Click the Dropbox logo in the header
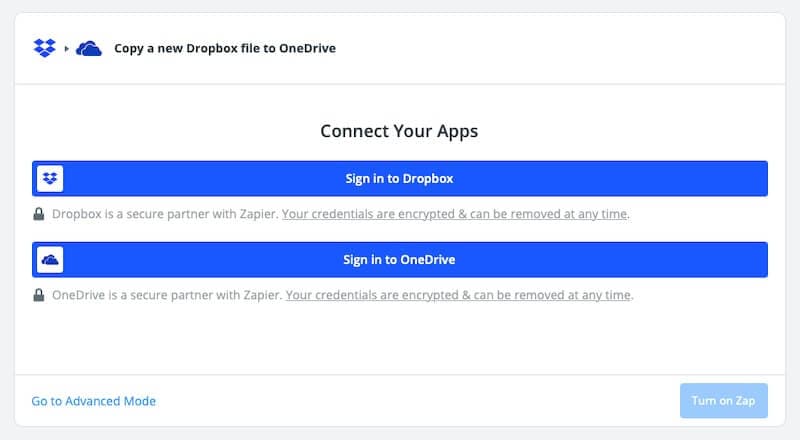 (x=44, y=48)
